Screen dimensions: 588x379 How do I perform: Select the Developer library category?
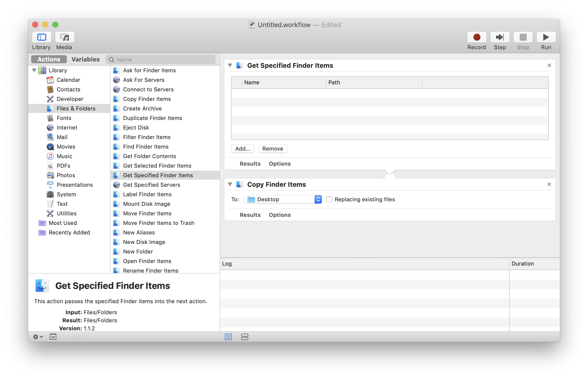pos(69,99)
